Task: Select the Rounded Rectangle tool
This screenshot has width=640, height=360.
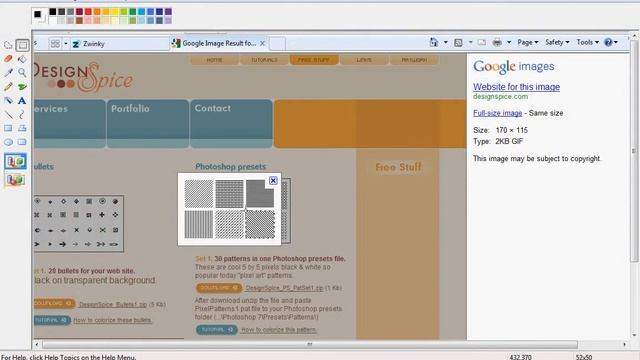Action: [22, 142]
